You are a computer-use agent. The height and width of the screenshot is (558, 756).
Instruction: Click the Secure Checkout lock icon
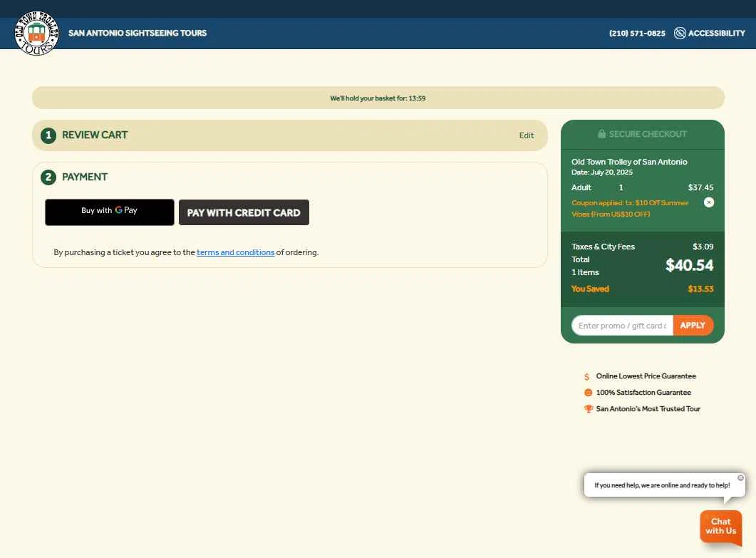pyautogui.click(x=601, y=133)
